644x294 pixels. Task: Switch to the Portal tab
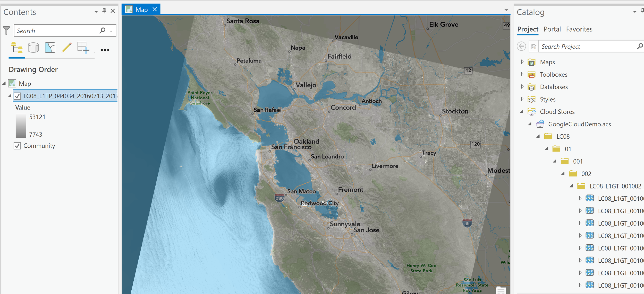point(552,29)
